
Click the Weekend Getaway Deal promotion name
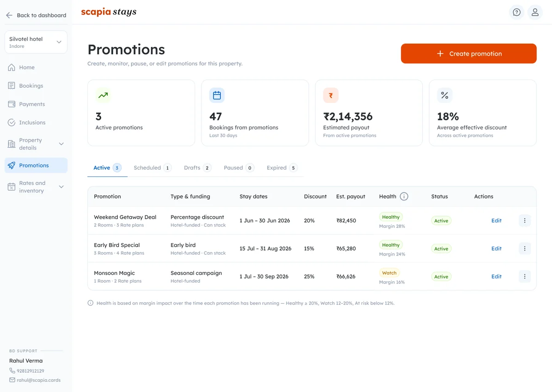click(125, 217)
